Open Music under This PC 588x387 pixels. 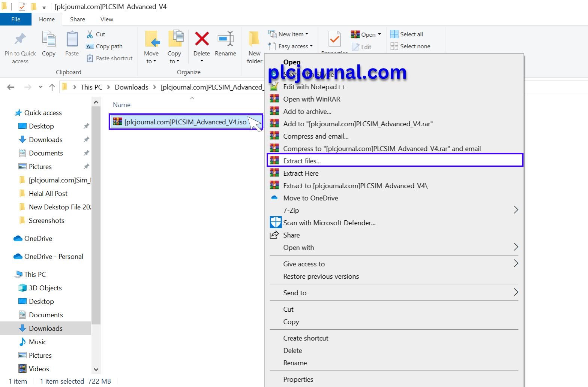pyautogui.click(x=37, y=342)
